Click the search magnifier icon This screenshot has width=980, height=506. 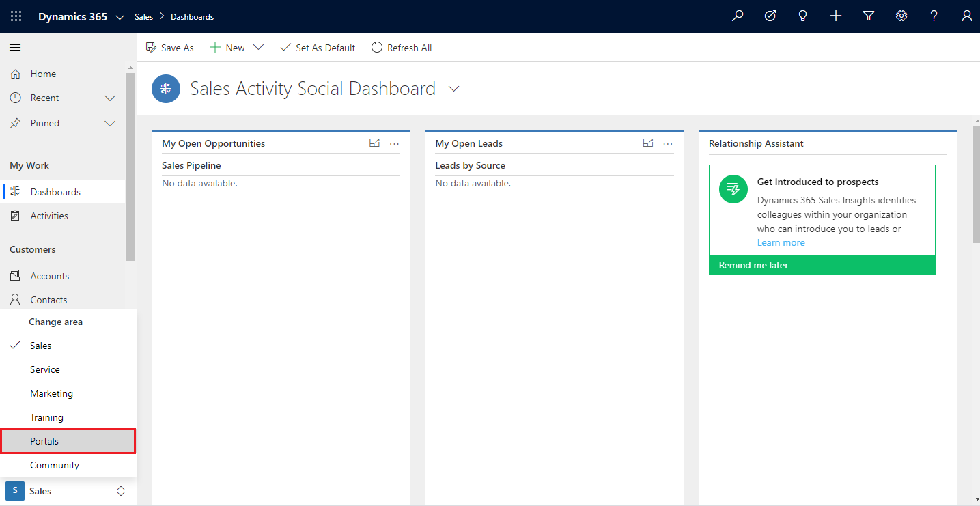tap(738, 16)
